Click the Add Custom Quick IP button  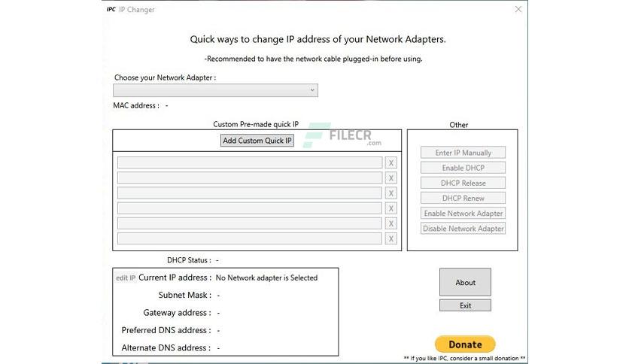pos(257,141)
